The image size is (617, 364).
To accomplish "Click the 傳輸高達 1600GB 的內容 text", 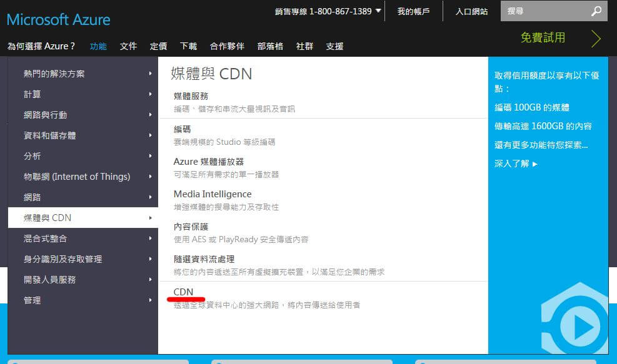I will click(543, 126).
